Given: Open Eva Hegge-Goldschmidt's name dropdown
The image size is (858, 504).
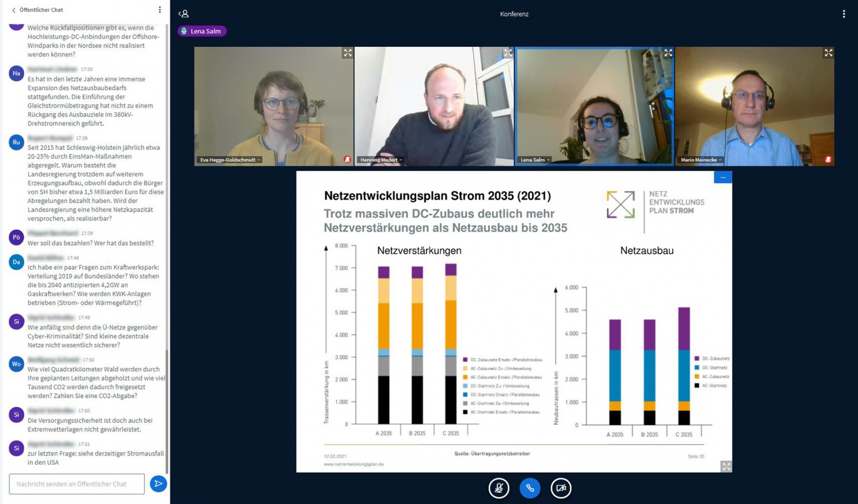Looking at the screenshot, I should point(230,160).
